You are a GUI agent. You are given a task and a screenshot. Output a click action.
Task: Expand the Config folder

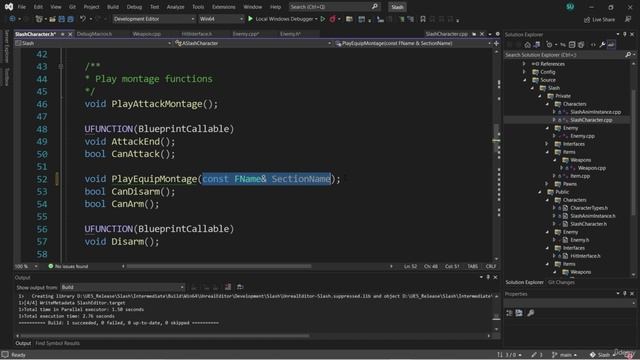[524, 72]
